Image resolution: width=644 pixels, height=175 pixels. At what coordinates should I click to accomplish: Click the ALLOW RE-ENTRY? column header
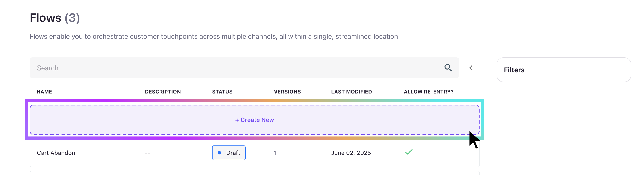(428, 92)
